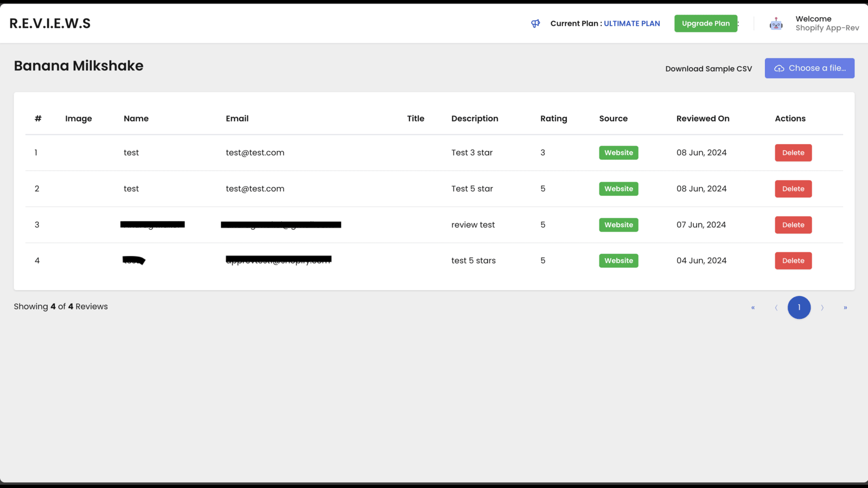
Task: Click the 04 Jun, 2024 date
Action: 701,261
